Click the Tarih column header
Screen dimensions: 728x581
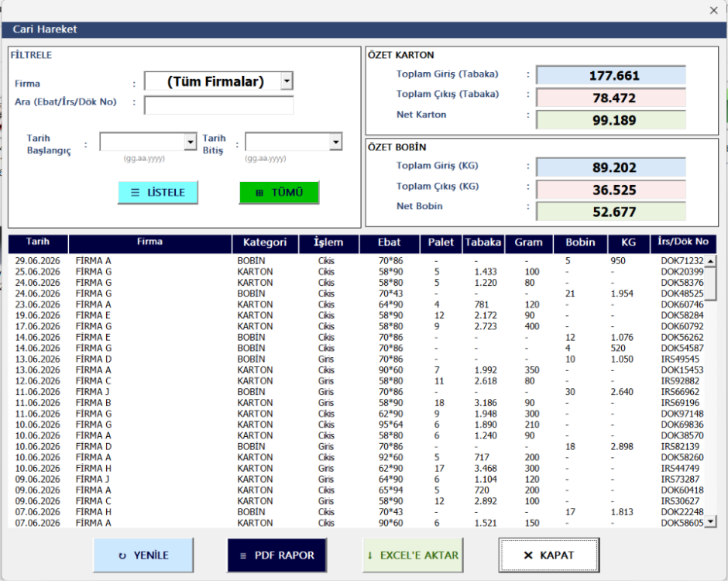pos(38,243)
